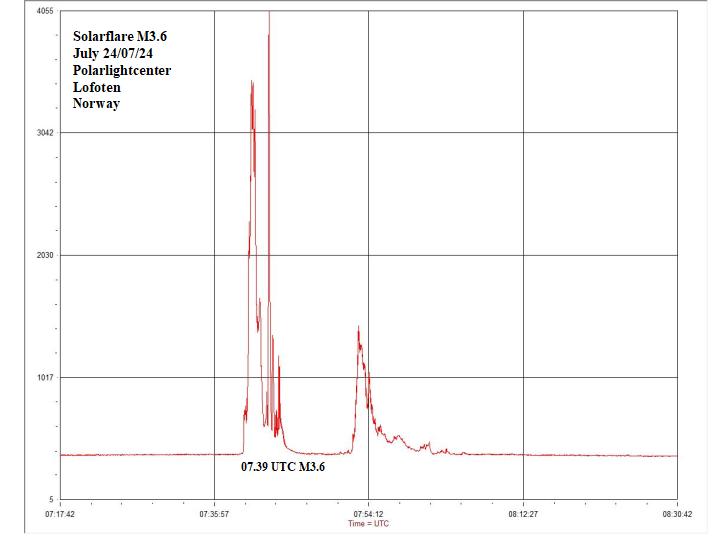Click the Polarlightcenter label
Screen dimensions: 720x540
click(x=122, y=71)
